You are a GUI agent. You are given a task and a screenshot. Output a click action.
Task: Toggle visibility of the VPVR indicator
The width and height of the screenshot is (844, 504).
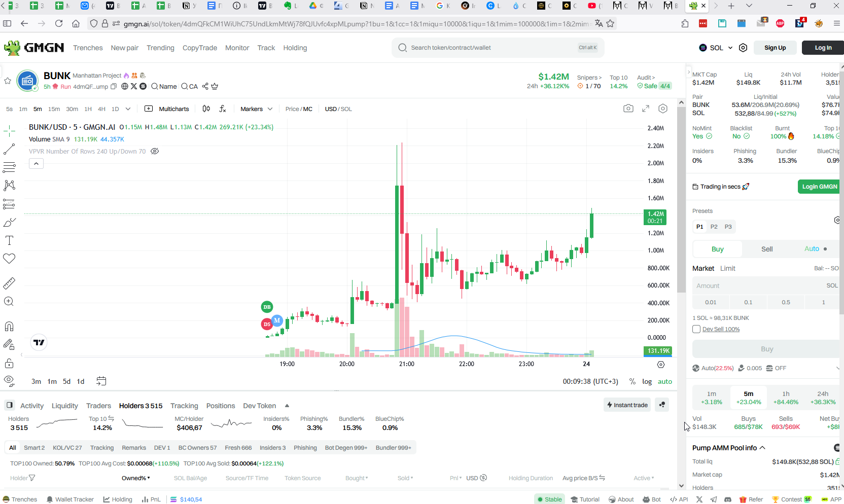pyautogui.click(x=155, y=151)
